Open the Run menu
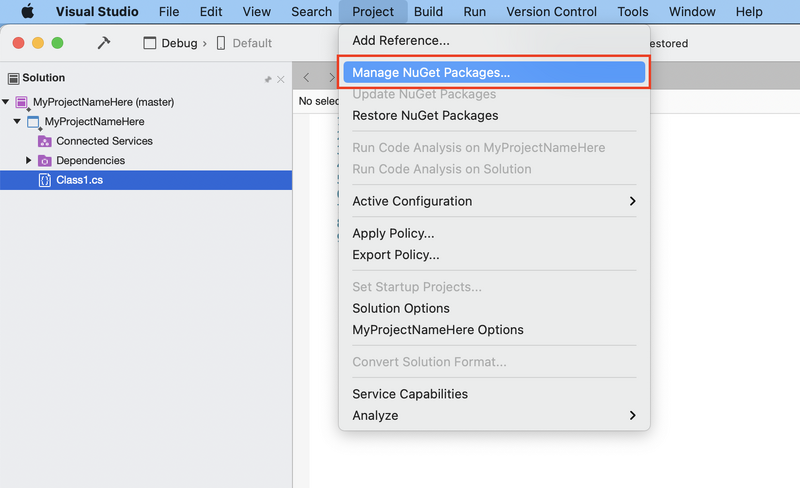Image resolution: width=800 pixels, height=488 pixels. [x=474, y=11]
